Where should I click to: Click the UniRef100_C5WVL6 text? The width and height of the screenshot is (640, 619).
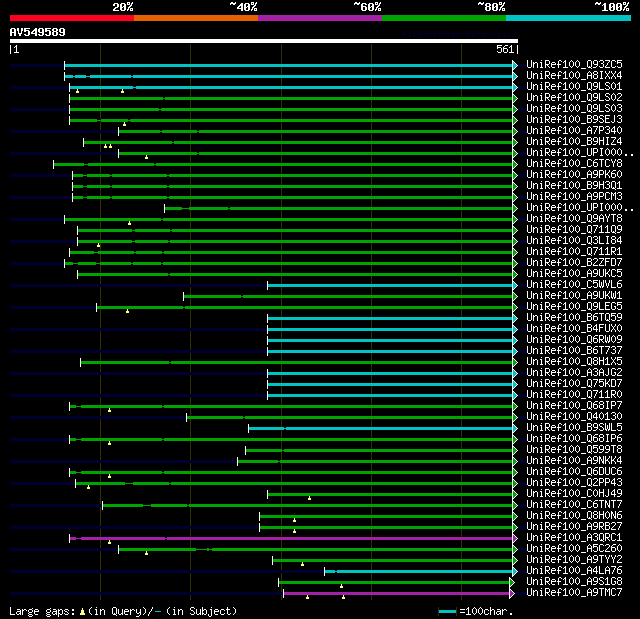pos(574,285)
